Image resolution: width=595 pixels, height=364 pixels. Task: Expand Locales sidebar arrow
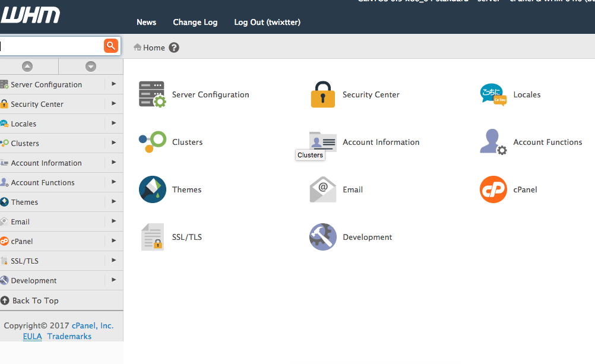coord(114,123)
